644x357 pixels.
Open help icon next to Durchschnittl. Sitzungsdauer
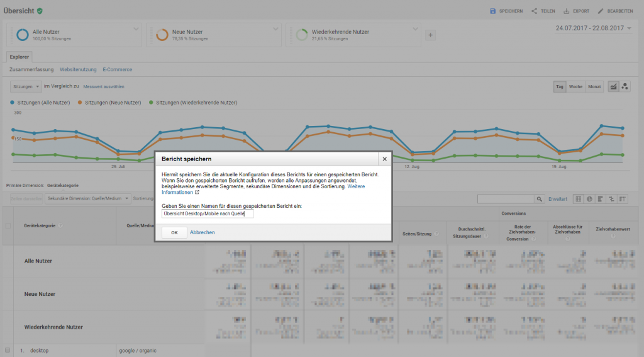pos(486,236)
